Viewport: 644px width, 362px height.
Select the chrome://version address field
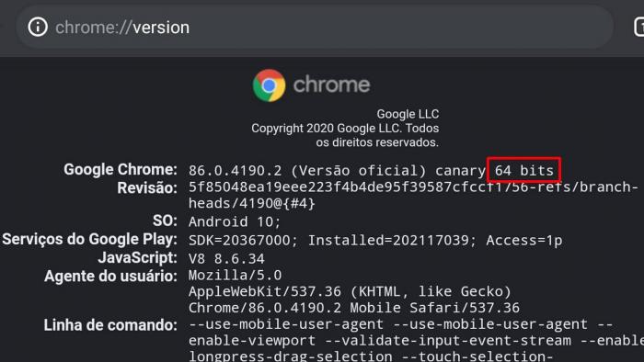click(315, 28)
